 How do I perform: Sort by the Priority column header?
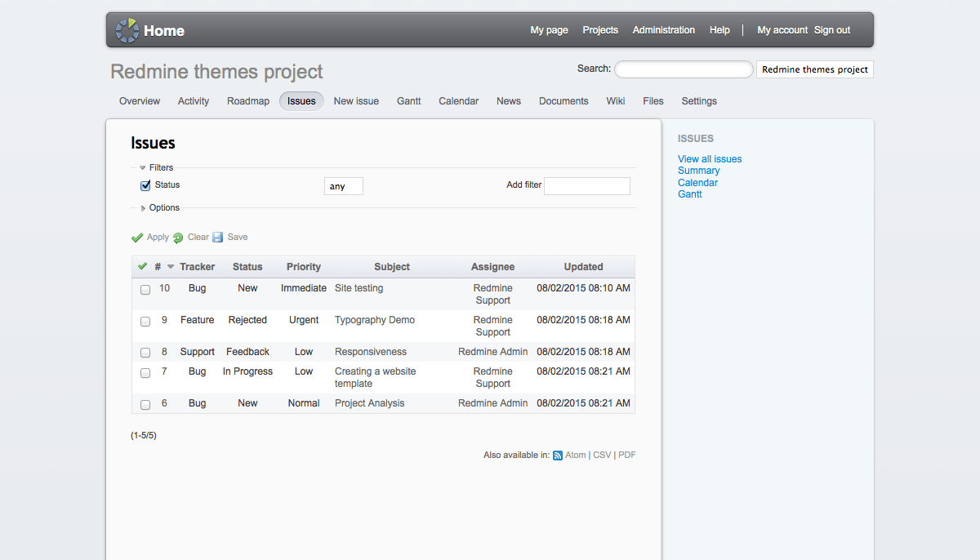click(x=304, y=267)
